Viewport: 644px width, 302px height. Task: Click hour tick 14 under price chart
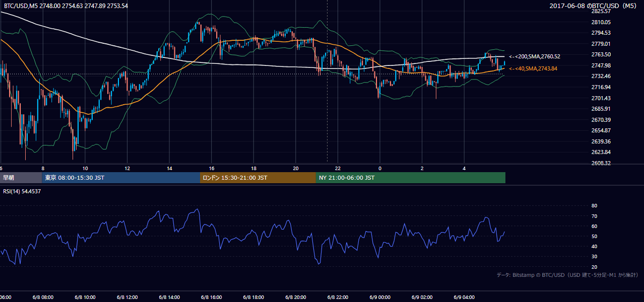(169, 168)
